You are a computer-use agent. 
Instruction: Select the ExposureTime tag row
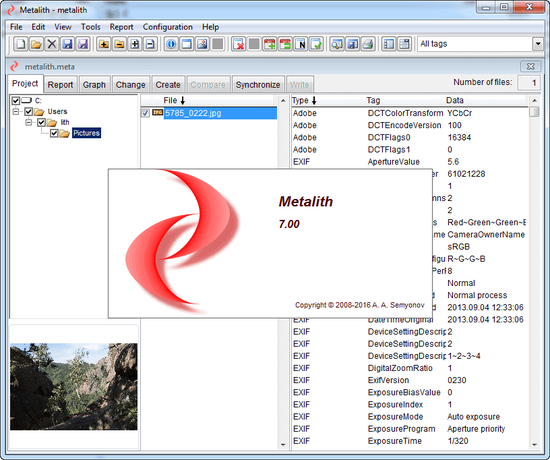(x=409, y=441)
